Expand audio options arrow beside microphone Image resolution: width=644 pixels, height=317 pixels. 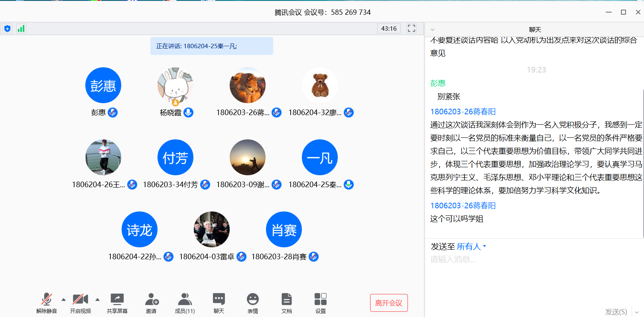(63, 299)
